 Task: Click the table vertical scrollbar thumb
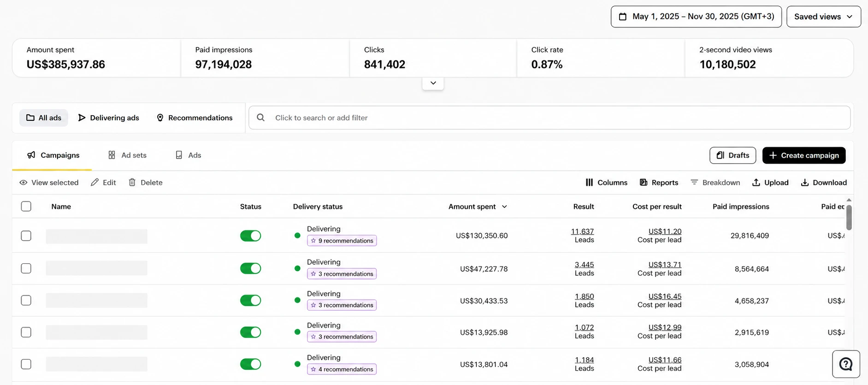click(x=849, y=217)
